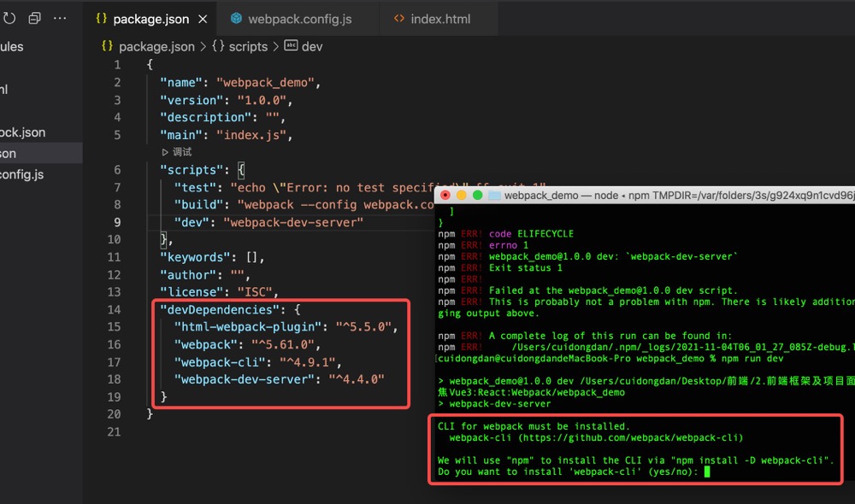
Task: Switch to the package.json tab
Action: point(150,19)
